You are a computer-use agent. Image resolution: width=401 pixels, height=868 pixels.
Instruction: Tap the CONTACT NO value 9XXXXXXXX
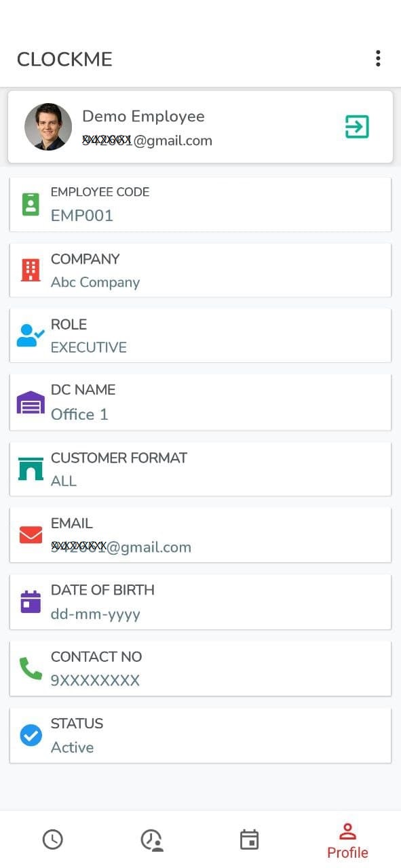tap(95, 680)
